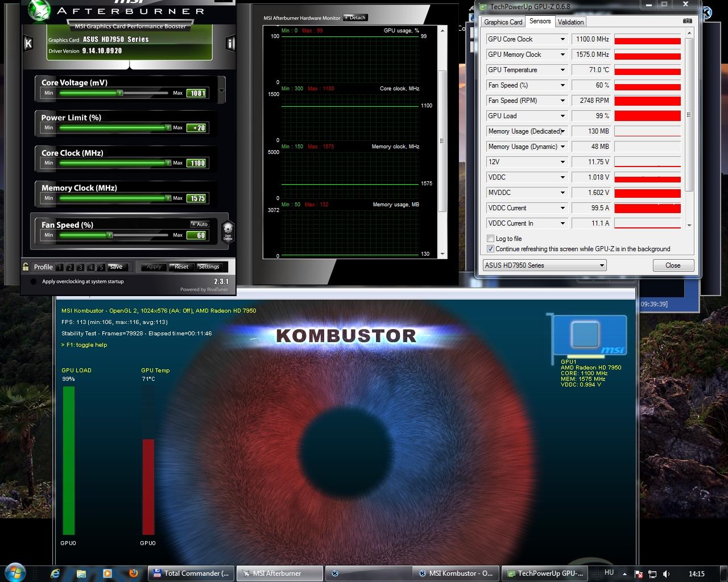This screenshot has width=728, height=582.
Task: Show hidden system tray icons
Action: pyautogui.click(x=624, y=574)
